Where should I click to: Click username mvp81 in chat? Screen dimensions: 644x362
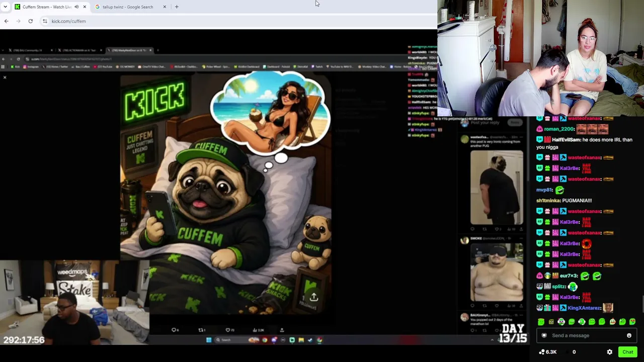544,190
